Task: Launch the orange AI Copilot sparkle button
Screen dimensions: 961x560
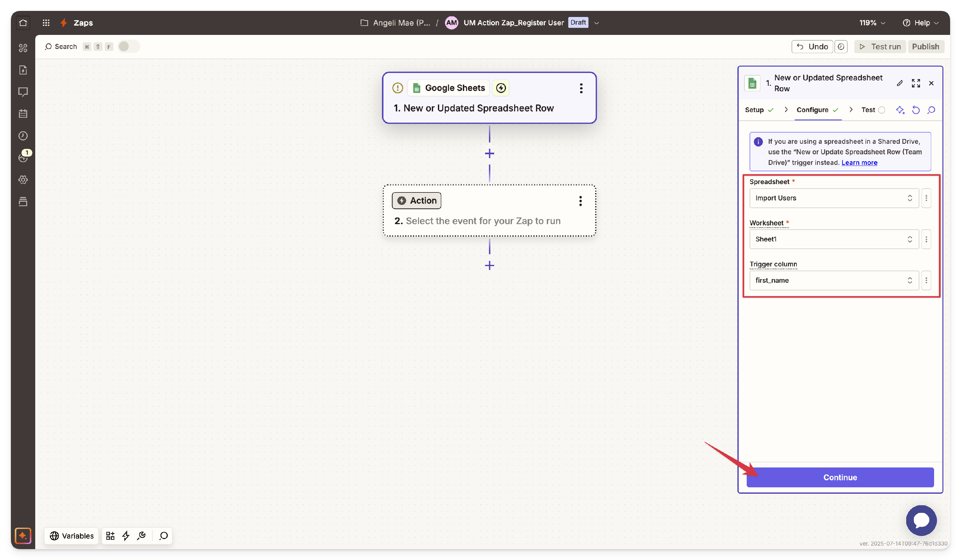Action: pos(23,536)
